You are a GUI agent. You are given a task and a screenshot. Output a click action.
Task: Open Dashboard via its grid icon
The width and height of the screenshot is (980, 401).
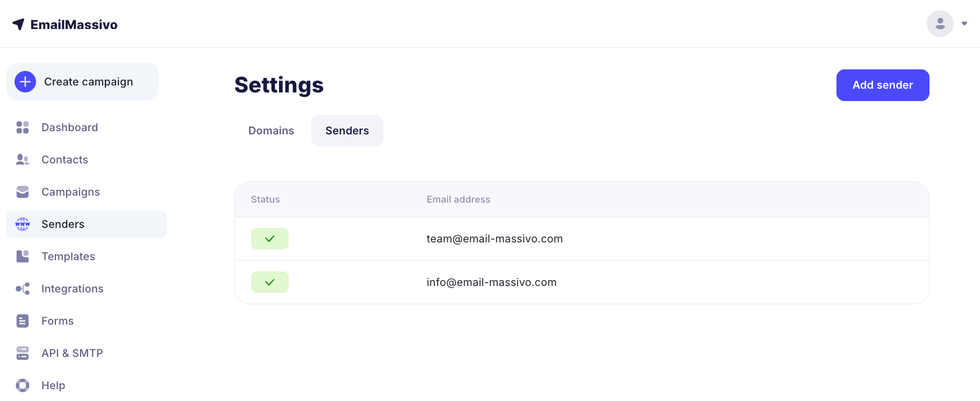point(23,127)
